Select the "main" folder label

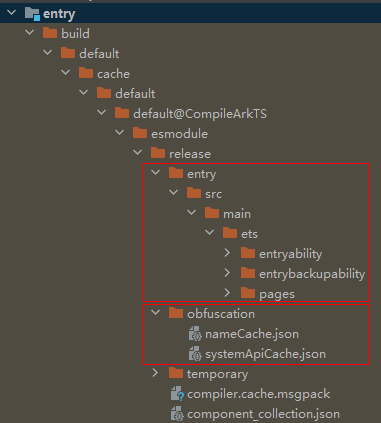(237, 214)
